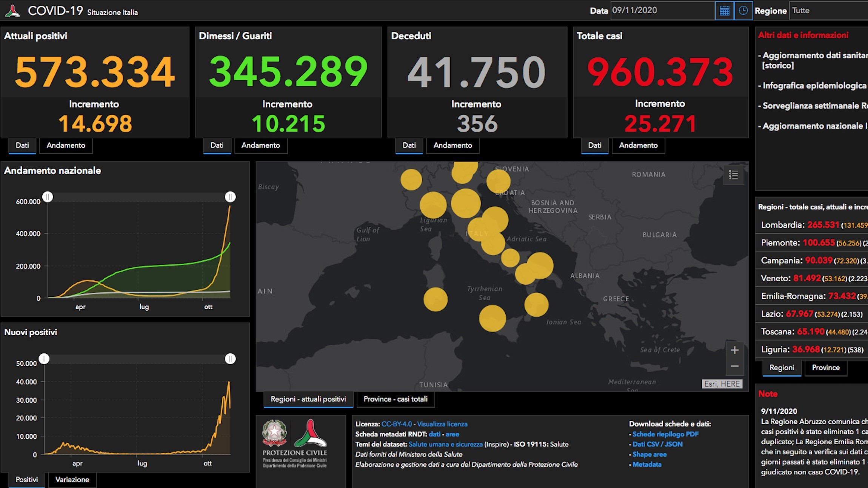Switch to Andamento tab under Attuali positivi
868x488 pixels.
66,146
